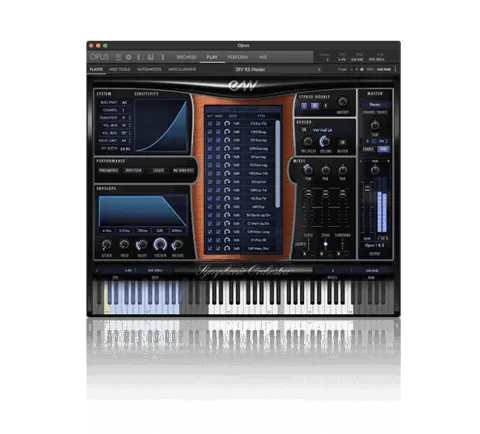480x434 pixels.
Task: Click the Stereo Double Amount knob
Action: click(x=343, y=102)
